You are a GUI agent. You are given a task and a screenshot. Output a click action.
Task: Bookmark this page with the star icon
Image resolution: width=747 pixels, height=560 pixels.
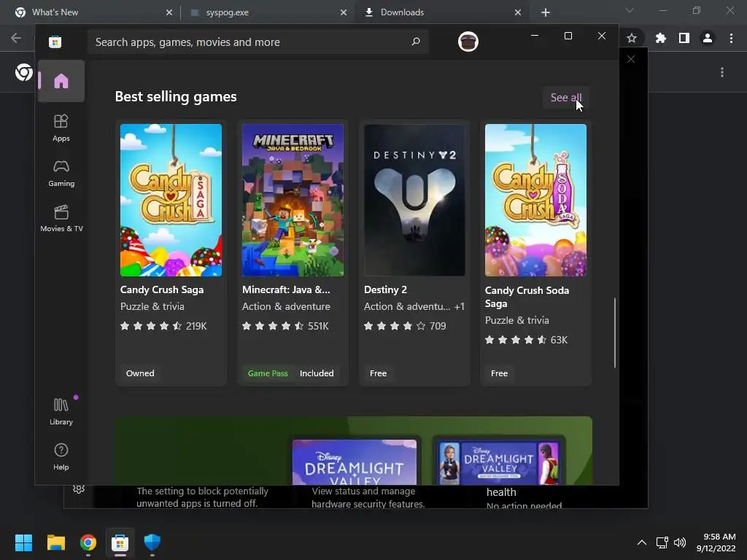point(632,38)
